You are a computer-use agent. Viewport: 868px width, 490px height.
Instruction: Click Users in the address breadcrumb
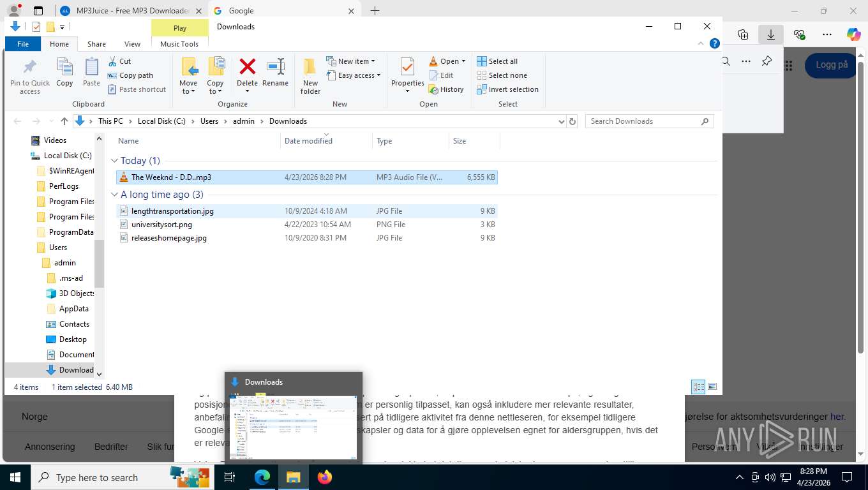pyautogui.click(x=209, y=121)
